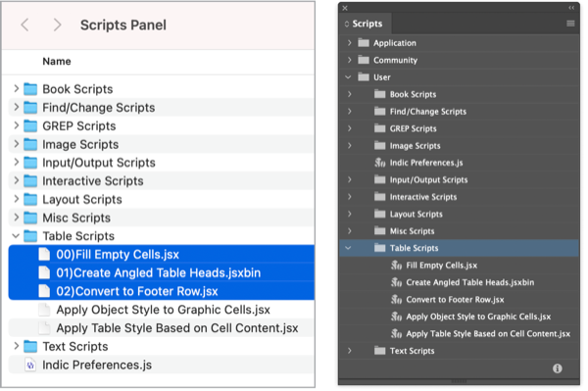The height and width of the screenshot is (391, 588).
Task: Expand Community folder in Scripts panel
Action: (350, 60)
